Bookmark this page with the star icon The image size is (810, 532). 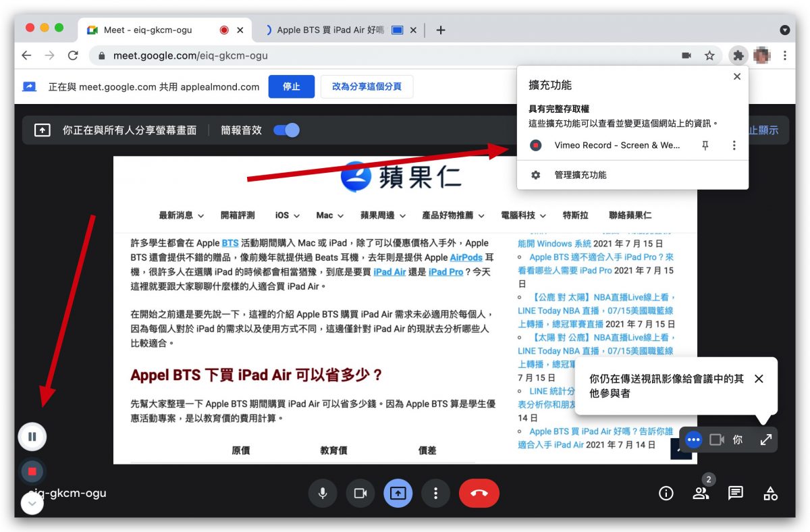(x=709, y=55)
